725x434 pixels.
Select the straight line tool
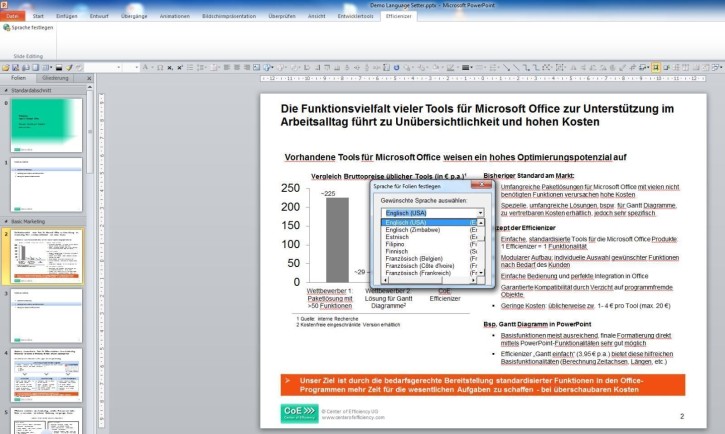tap(516, 67)
